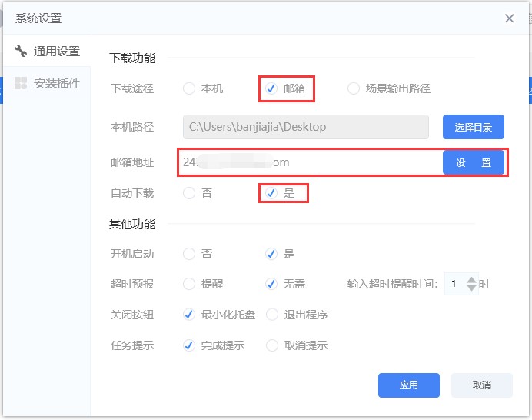This screenshot has height=420, width=532.
Task: Click the 设置 button for email
Action: pos(474,162)
